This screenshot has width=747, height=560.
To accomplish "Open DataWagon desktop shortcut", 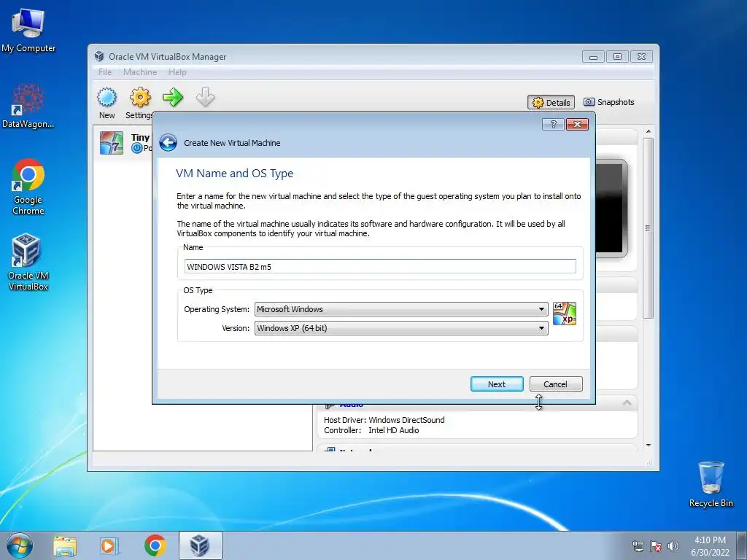I will [28, 106].
